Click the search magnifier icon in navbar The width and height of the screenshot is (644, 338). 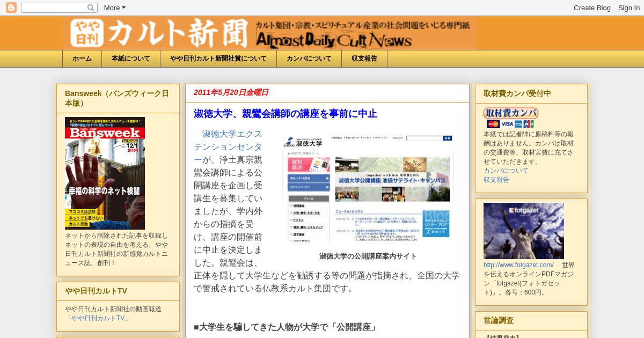point(91,8)
